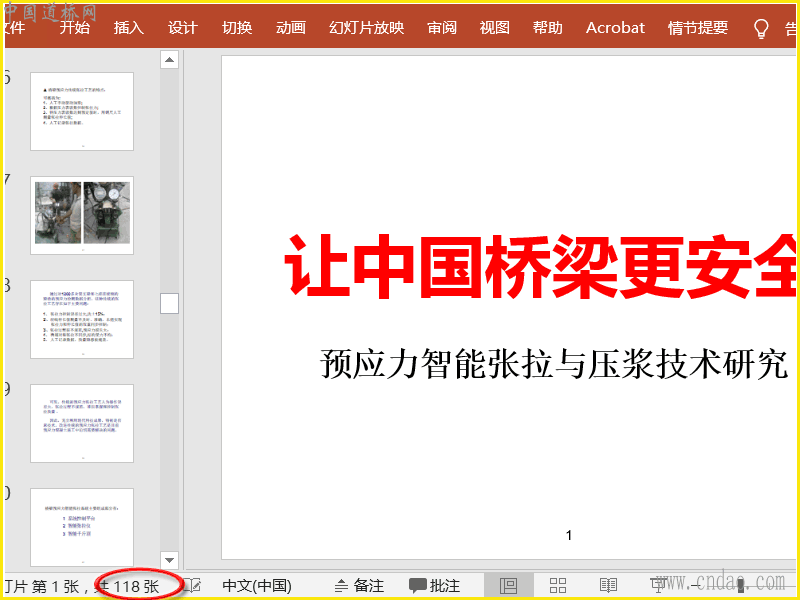Go to the 审阅 review tab
Image resolution: width=800 pixels, height=600 pixels.
coord(442,27)
